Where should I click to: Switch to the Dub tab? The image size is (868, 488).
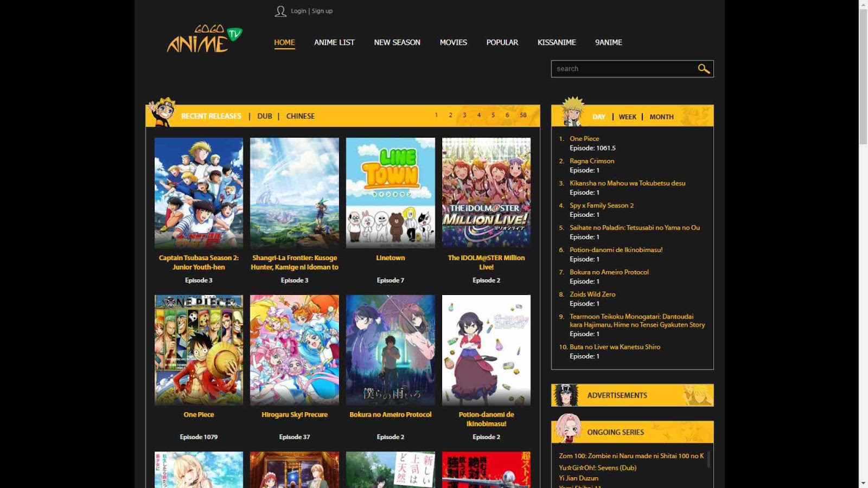click(265, 116)
